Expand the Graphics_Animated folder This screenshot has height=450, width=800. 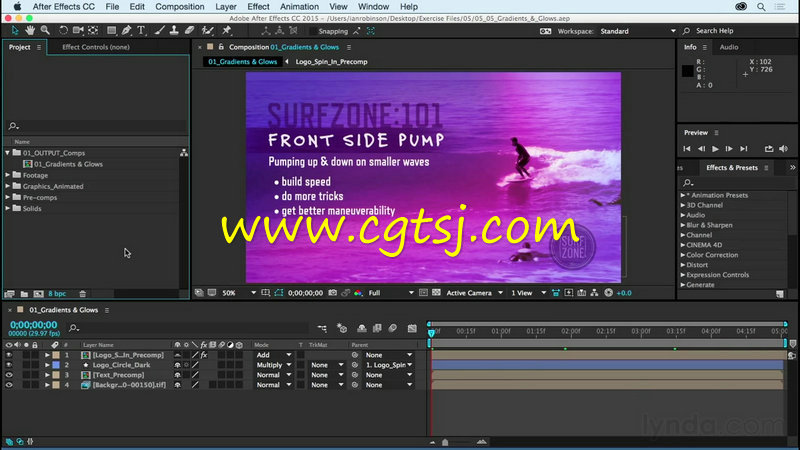click(8, 186)
